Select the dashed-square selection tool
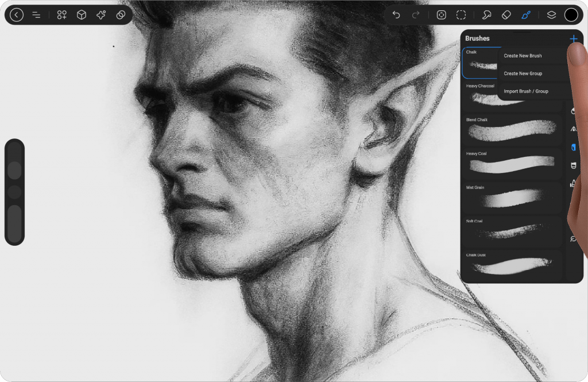 (461, 15)
